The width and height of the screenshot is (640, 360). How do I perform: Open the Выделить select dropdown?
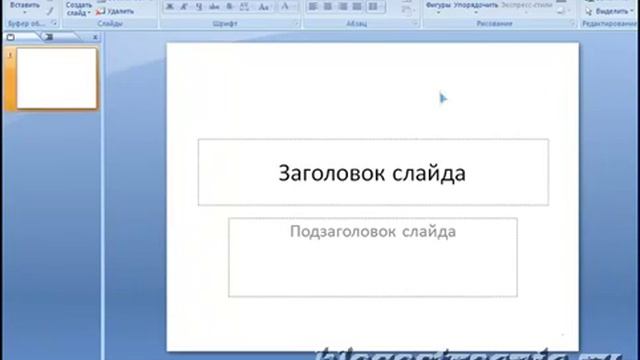(609, 11)
